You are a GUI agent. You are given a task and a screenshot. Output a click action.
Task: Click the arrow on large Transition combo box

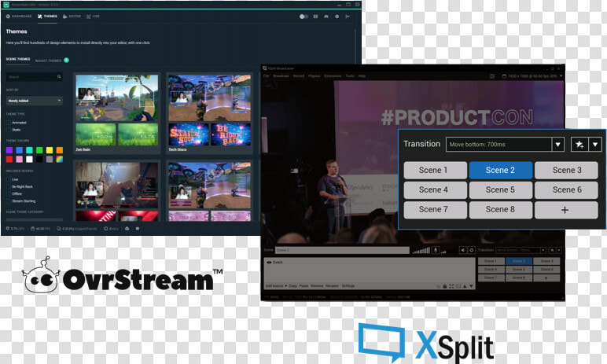click(x=557, y=145)
